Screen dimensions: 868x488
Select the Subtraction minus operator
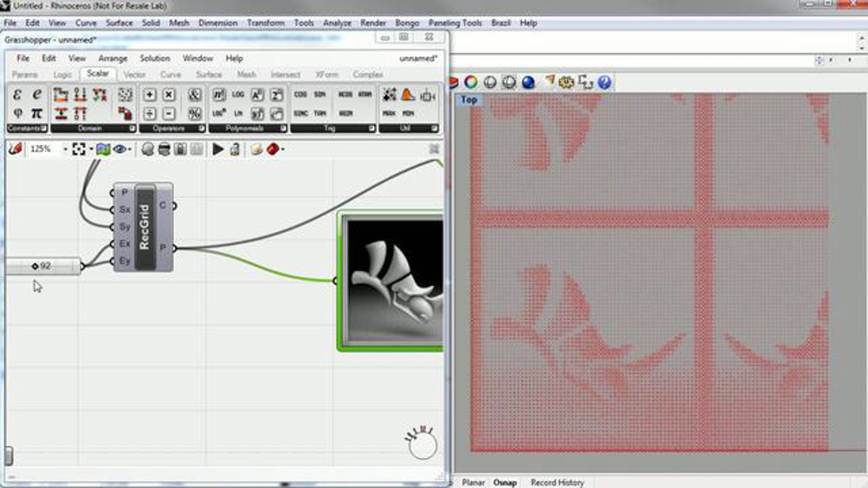[x=169, y=114]
